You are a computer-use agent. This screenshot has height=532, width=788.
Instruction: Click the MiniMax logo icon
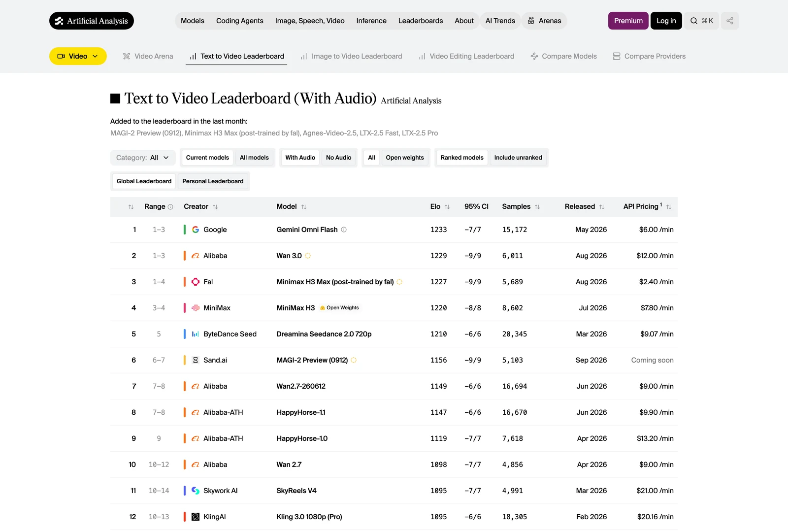196,308
